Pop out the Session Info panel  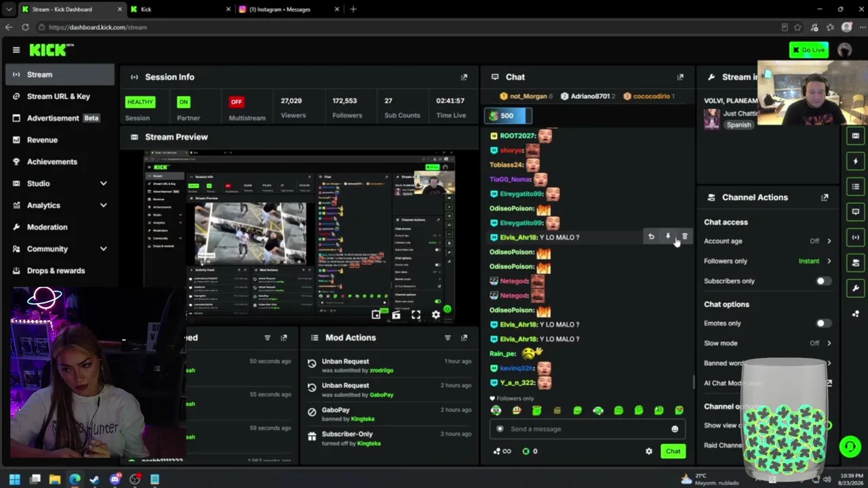click(x=464, y=77)
